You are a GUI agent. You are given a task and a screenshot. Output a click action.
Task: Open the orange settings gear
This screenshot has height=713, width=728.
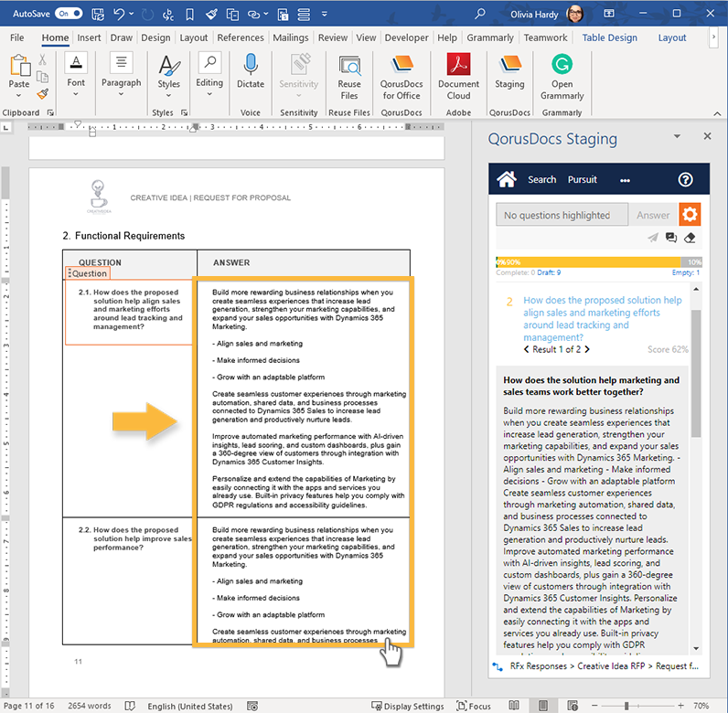(690, 215)
